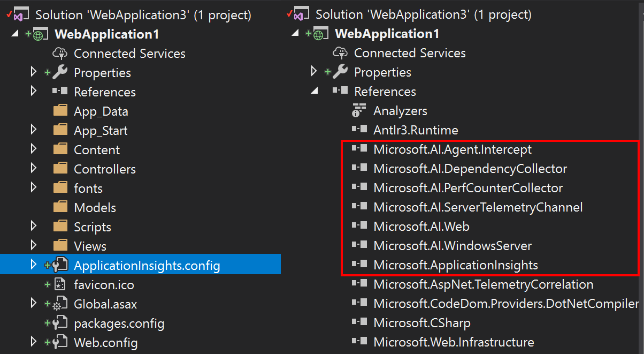The height and width of the screenshot is (354, 644).
Task: Expand the ApplicationInsights.config node arrow
Action: (x=34, y=265)
